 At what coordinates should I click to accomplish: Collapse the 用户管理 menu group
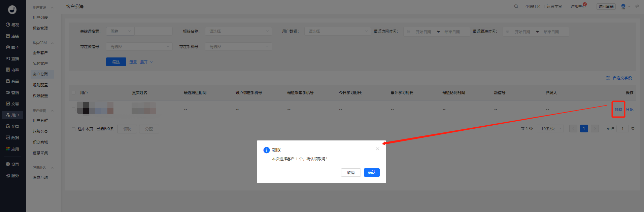tap(52, 8)
